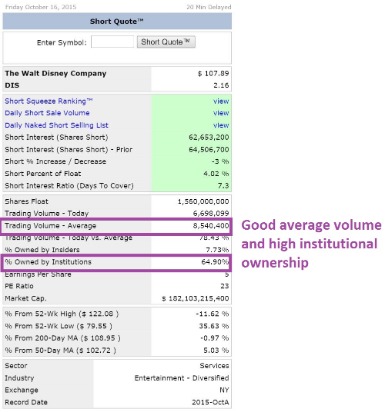
Task: Click the % Owned by Institutions label
Action: pos(48,262)
